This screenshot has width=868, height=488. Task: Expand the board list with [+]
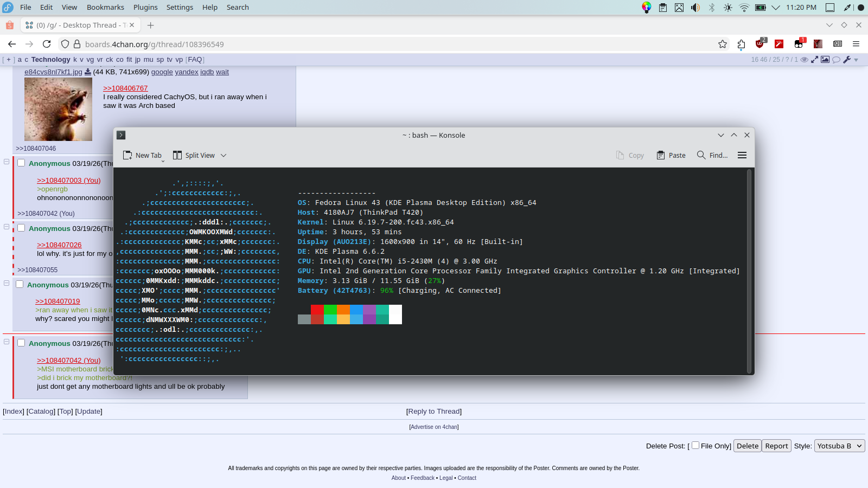click(x=9, y=60)
